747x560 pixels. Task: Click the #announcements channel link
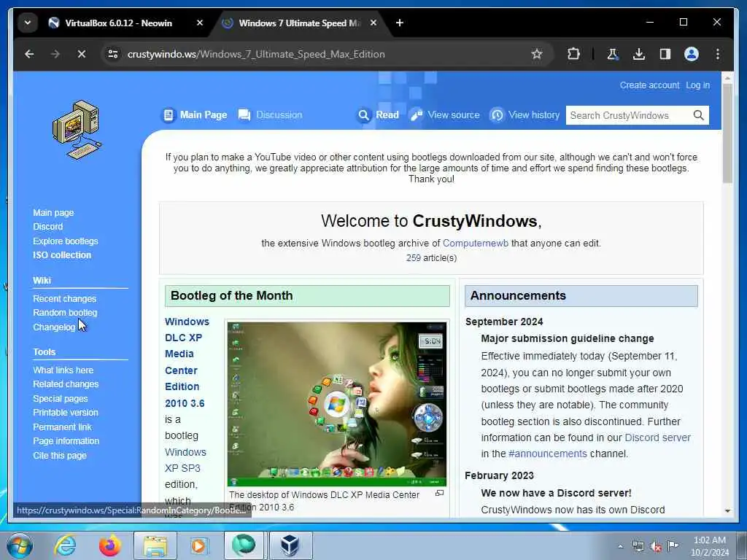547,454
